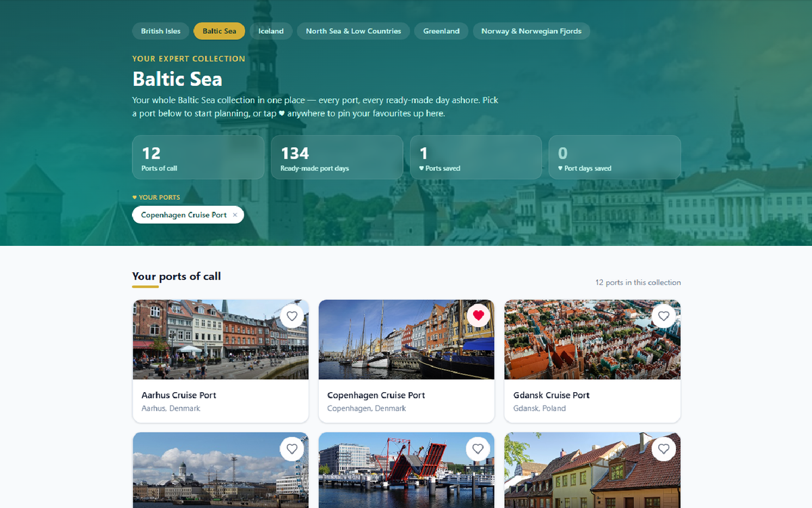Open the Copenhagen Cruise Port saved chip

(184, 215)
